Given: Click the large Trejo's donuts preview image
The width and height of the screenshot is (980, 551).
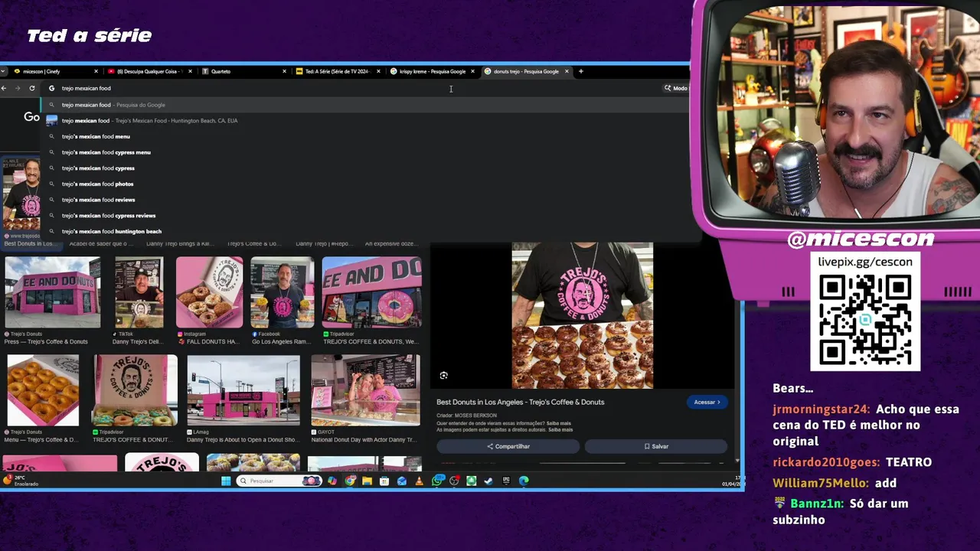Looking at the screenshot, I should 582,315.
